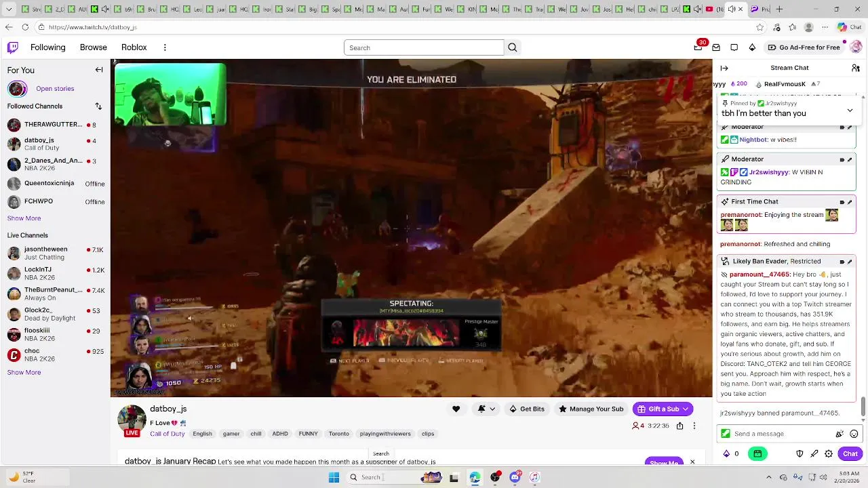868x488 pixels.
Task: Click the Get Bits button
Action: 527,409
